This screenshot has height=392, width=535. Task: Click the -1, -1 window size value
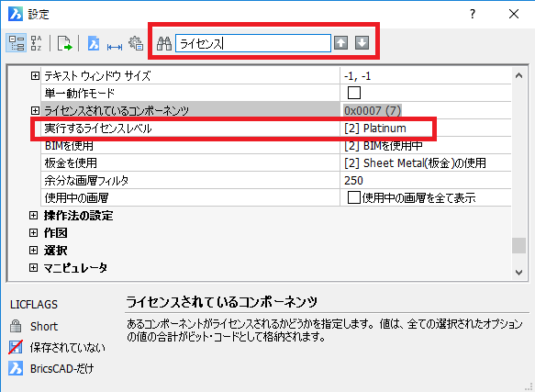(357, 76)
